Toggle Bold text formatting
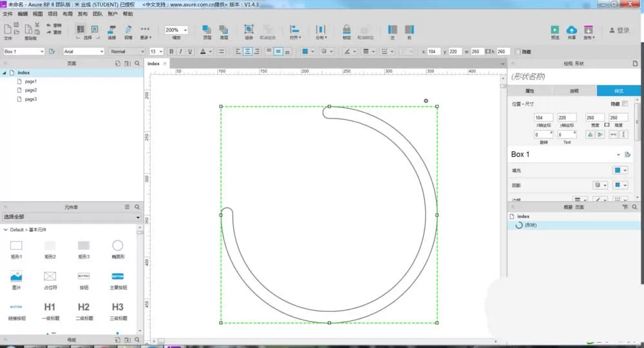Viewport: 644px width, 348px height. [x=171, y=52]
